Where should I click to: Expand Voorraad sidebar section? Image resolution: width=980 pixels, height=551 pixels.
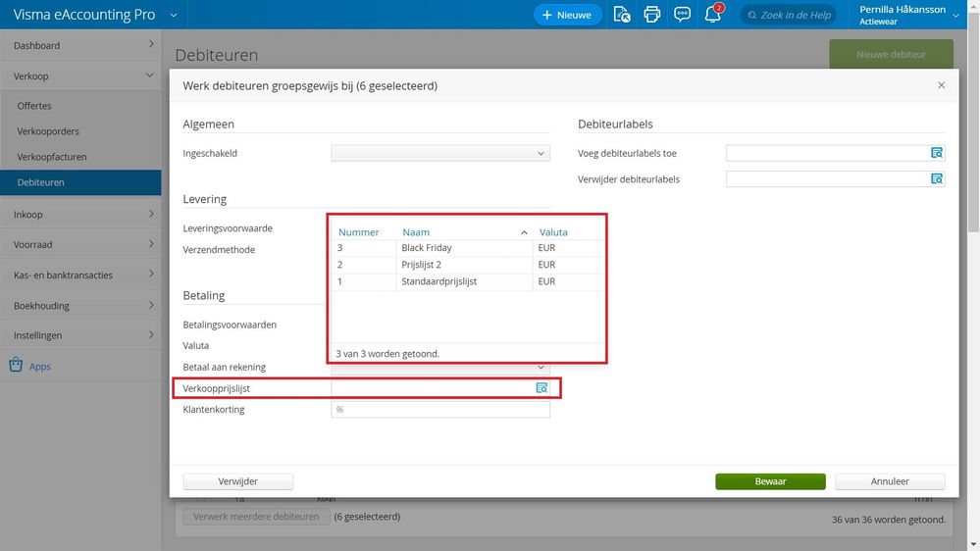(80, 244)
